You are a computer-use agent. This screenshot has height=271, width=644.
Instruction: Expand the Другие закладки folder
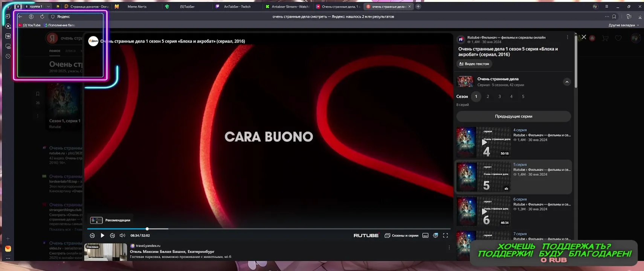coord(624,25)
